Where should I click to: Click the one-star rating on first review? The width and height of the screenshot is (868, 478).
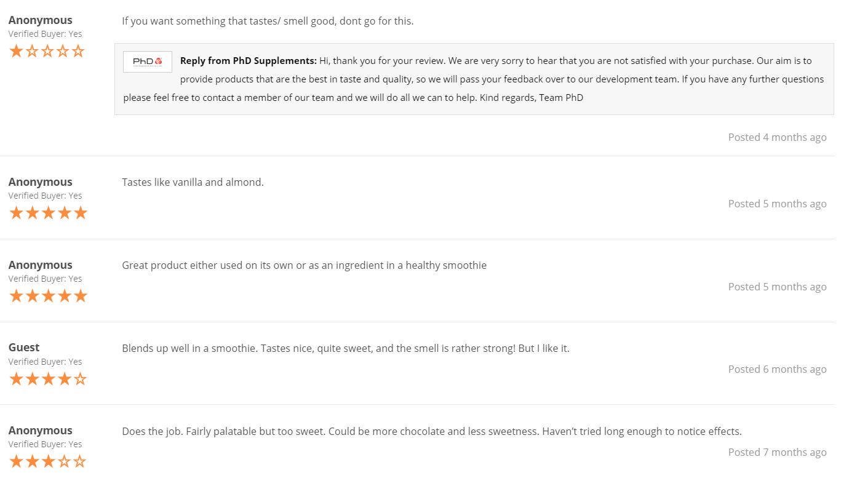point(47,51)
